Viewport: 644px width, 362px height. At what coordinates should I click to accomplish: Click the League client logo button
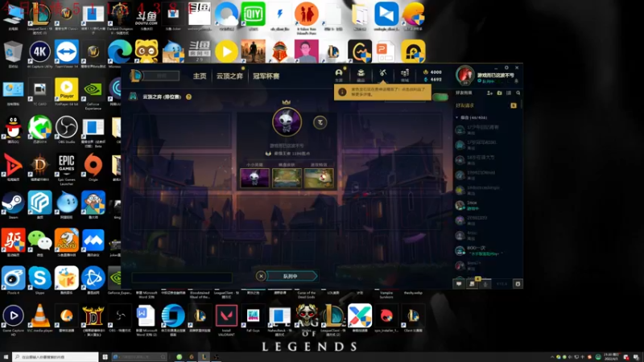click(x=136, y=76)
